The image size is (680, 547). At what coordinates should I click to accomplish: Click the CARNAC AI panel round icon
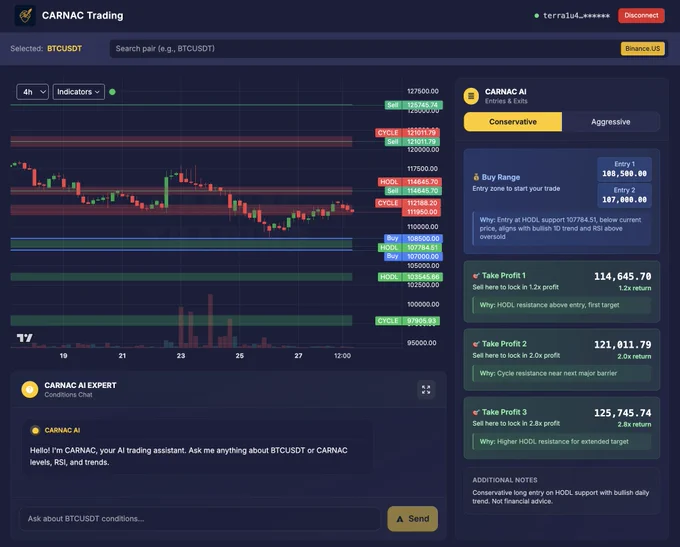point(471,96)
